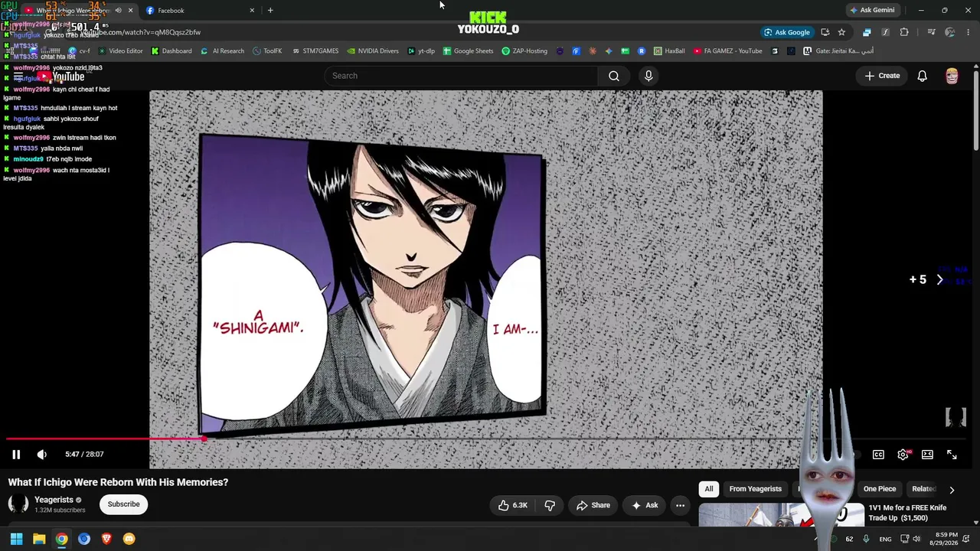This screenshot has width=980, height=551.
Task: Open the ZAP-Hosting bookmark
Action: pyautogui.click(x=524, y=51)
